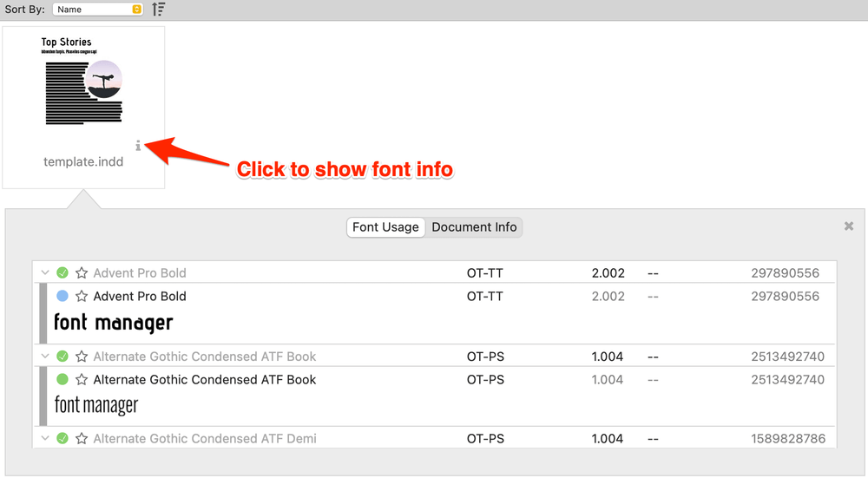Click green check of Advent Pro Bold group
The image size is (868, 478).
[x=62, y=272]
